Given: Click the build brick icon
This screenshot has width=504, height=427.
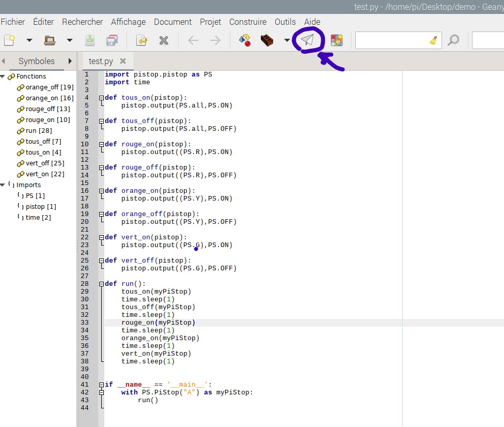Looking at the screenshot, I should [267, 40].
